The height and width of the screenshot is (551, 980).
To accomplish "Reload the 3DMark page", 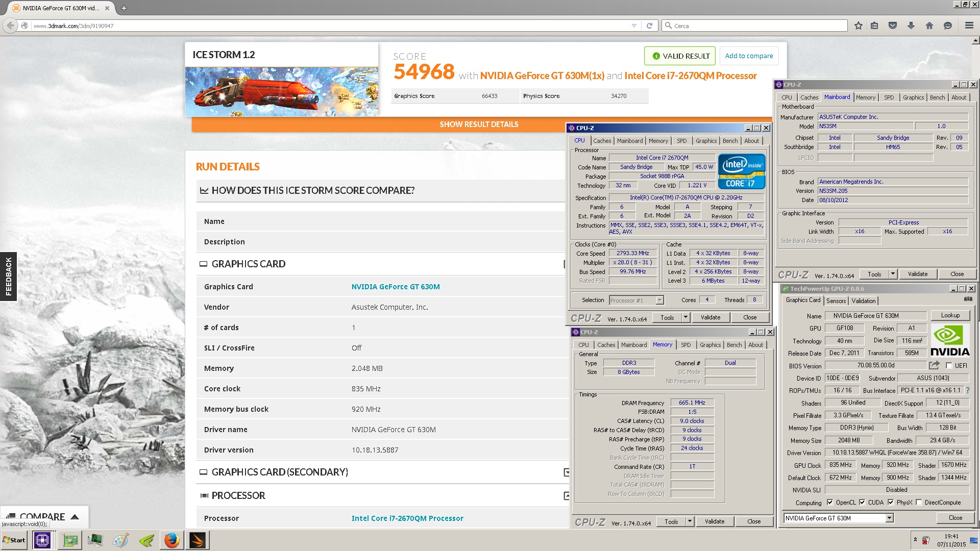I will pyautogui.click(x=649, y=26).
